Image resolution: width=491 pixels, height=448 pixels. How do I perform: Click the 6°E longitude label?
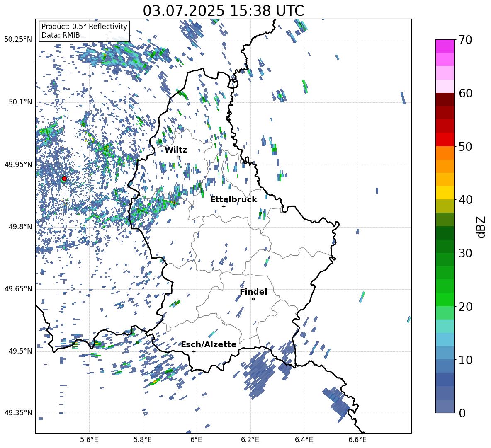(x=196, y=440)
